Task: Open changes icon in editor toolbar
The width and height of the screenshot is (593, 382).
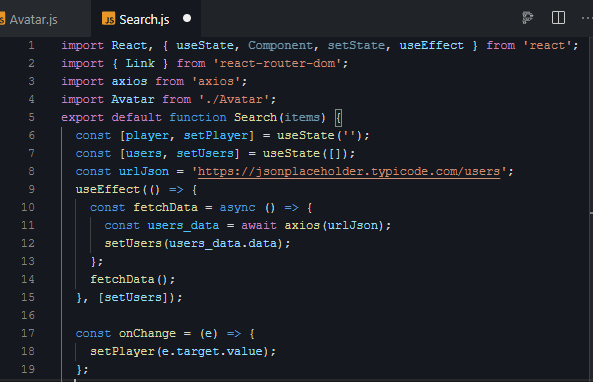Action: 528,17
